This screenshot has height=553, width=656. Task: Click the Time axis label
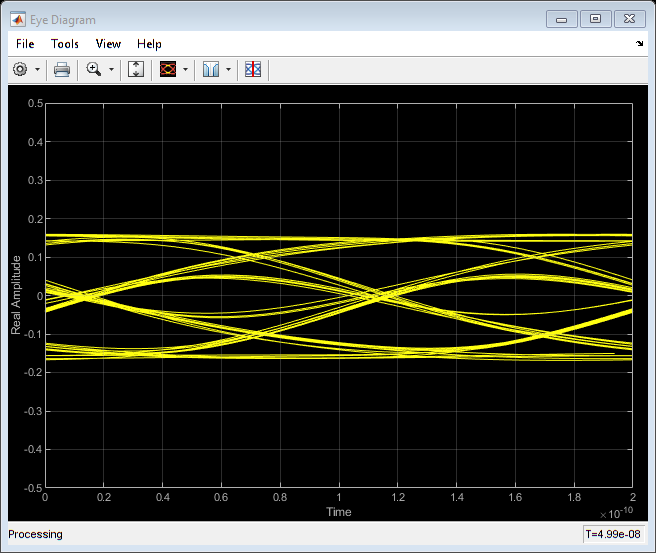[x=339, y=512]
